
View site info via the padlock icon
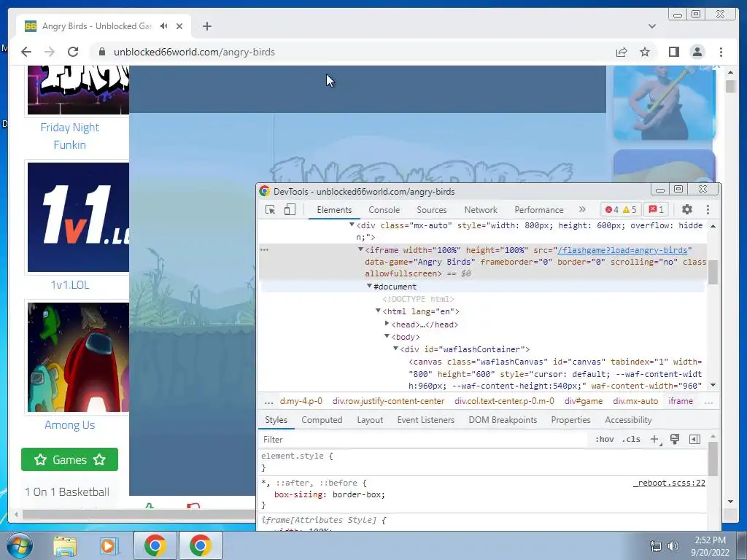click(x=101, y=52)
